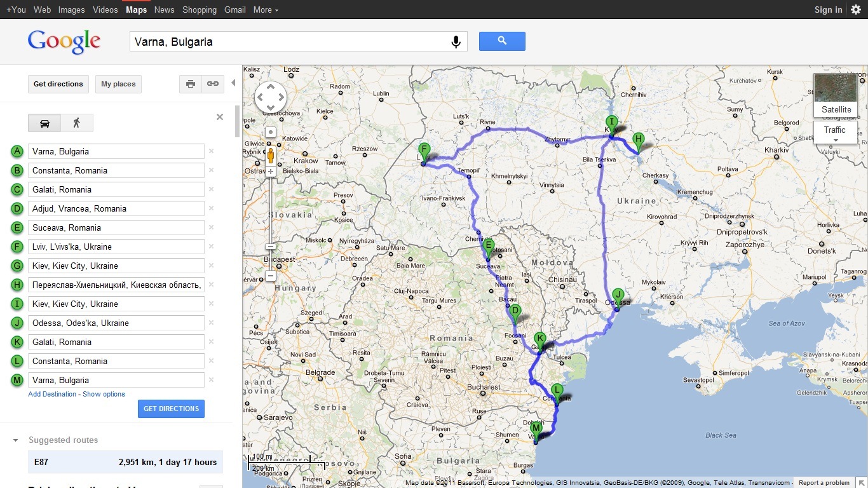
Task: Click the link chain icon
Action: point(213,84)
